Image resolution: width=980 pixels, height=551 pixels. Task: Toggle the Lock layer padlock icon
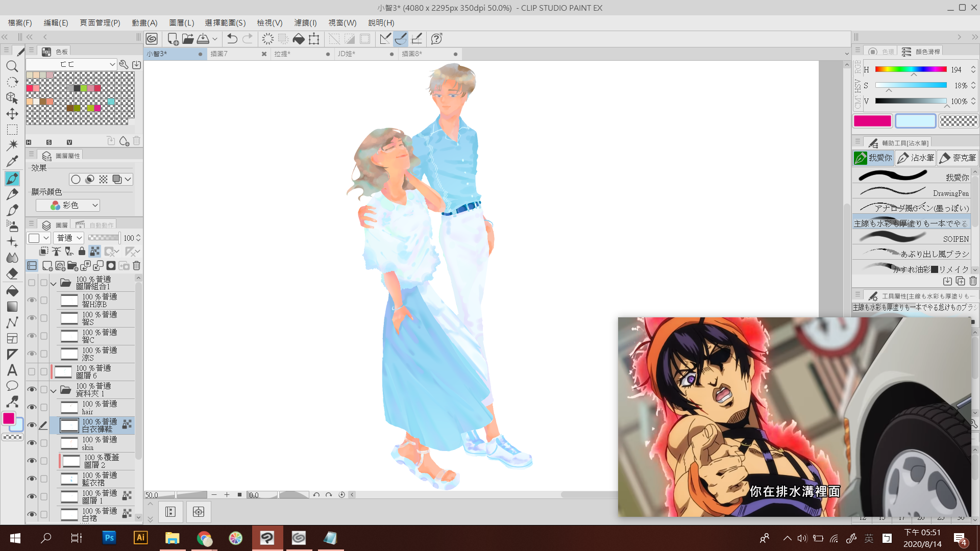tap(82, 252)
